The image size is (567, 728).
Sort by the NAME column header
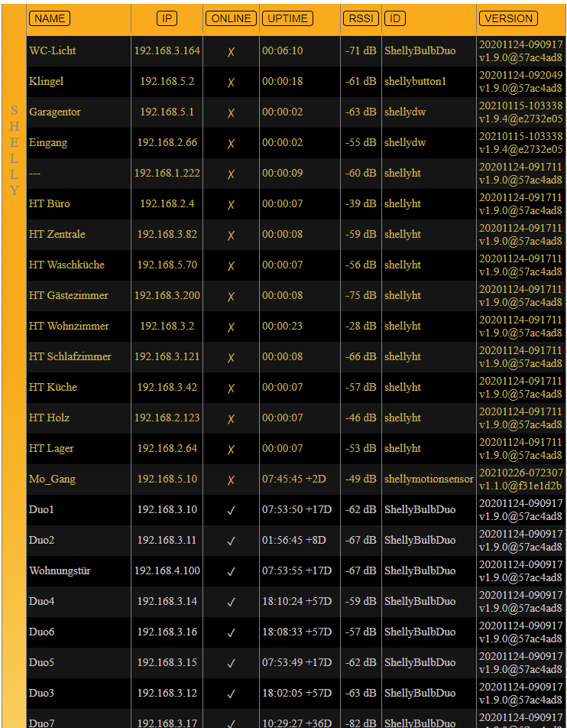point(50,18)
